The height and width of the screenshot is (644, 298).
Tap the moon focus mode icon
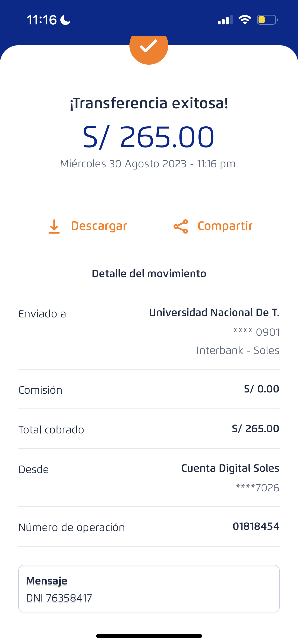[x=65, y=20]
